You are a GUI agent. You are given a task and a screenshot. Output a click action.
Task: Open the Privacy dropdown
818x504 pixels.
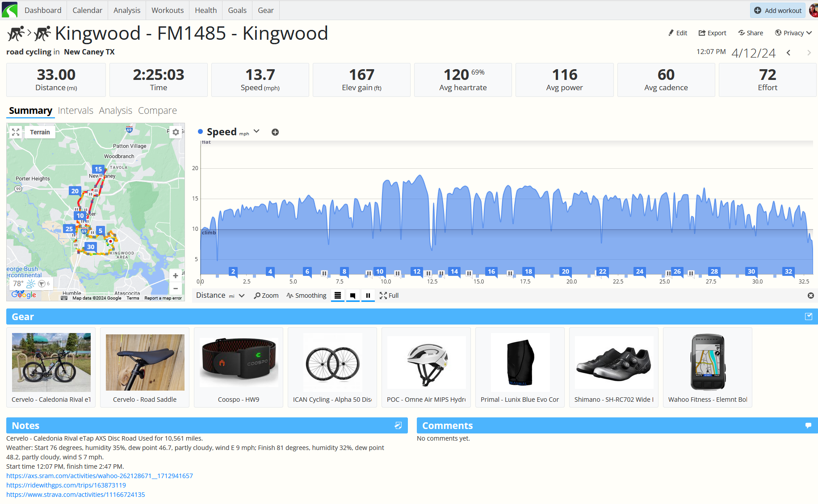pos(793,33)
